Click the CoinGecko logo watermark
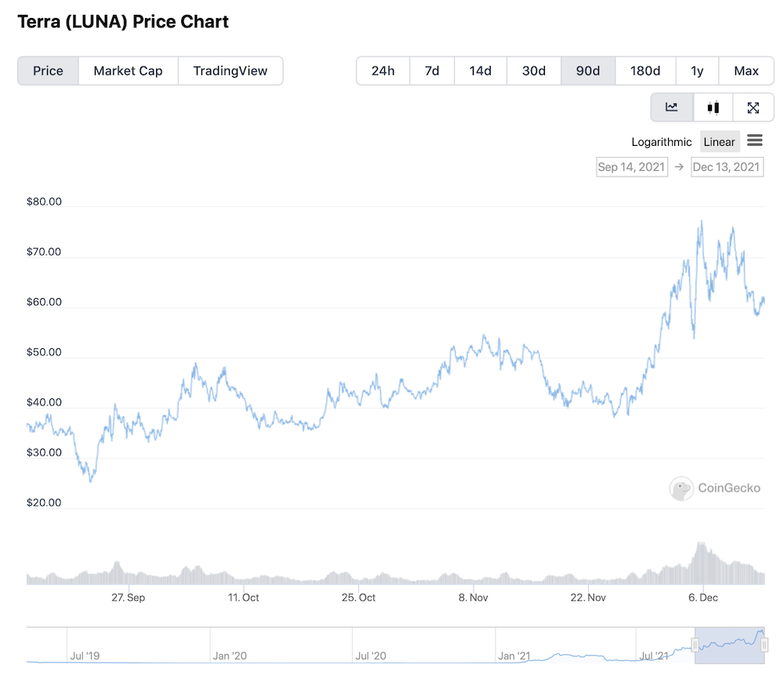The image size is (784, 676). point(715,488)
